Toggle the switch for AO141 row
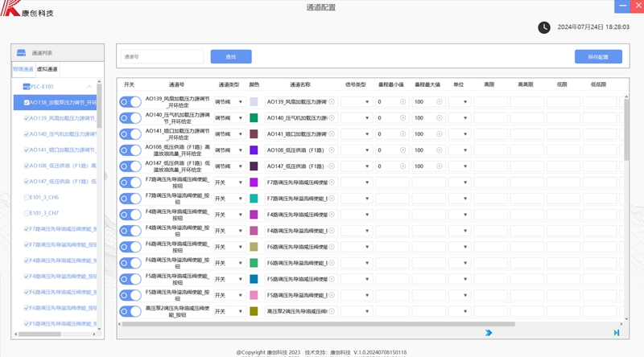644x357 pixels. click(x=130, y=134)
